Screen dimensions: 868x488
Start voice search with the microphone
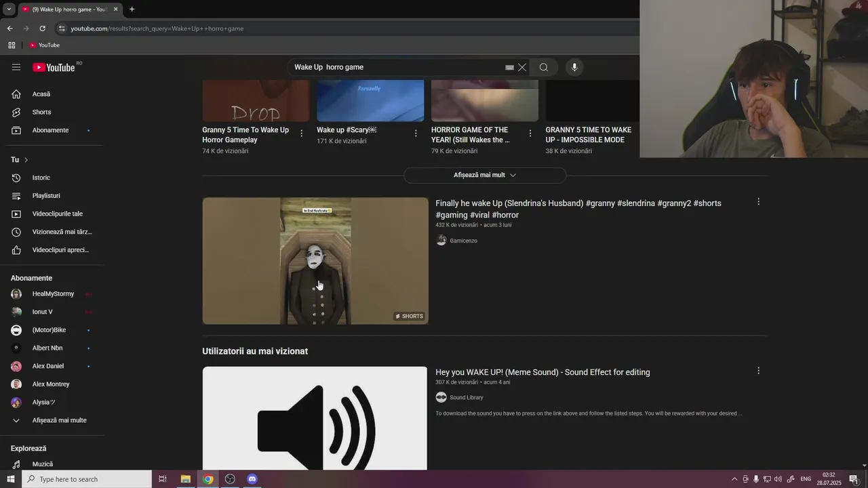[x=574, y=67]
